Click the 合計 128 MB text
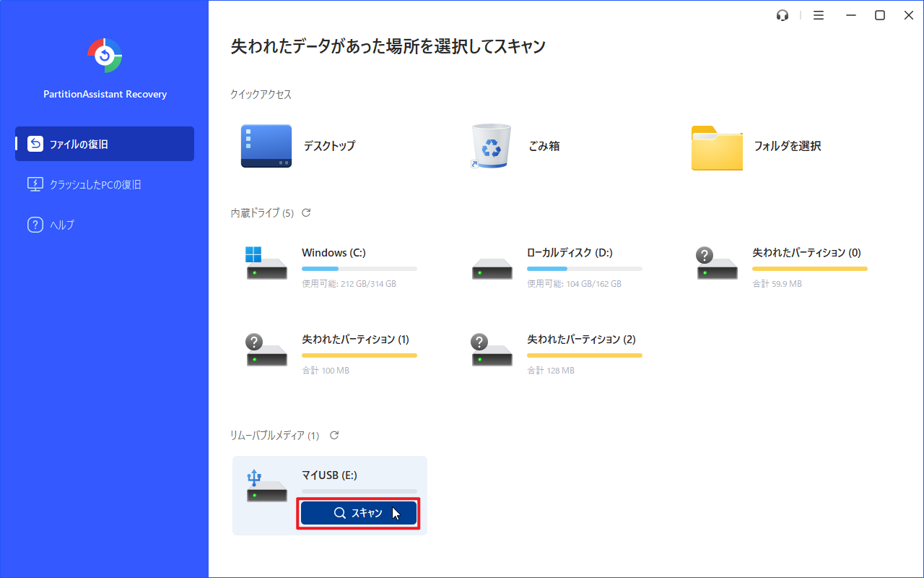This screenshot has height=578, width=924. (x=550, y=371)
